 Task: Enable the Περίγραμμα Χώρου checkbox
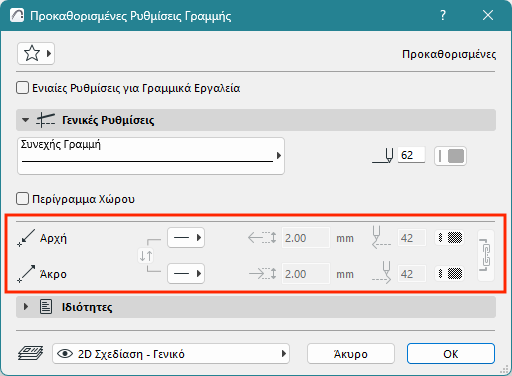(22, 199)
